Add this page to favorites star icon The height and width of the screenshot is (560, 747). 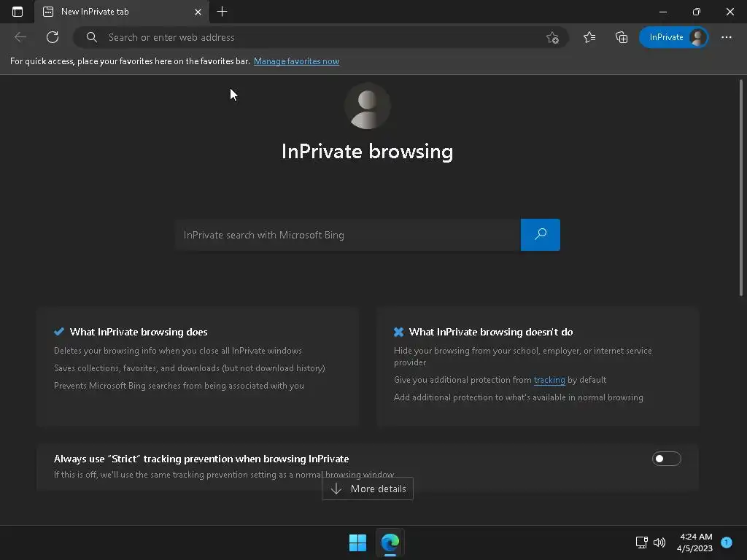click(552, 37)
